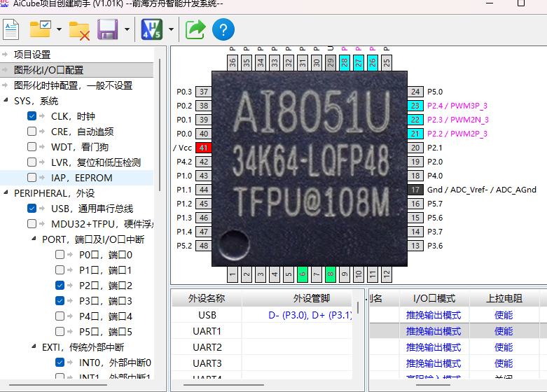Screen dimensions: 547x392
Task: Click pin 48 P5.2
Action: (203, 246)
